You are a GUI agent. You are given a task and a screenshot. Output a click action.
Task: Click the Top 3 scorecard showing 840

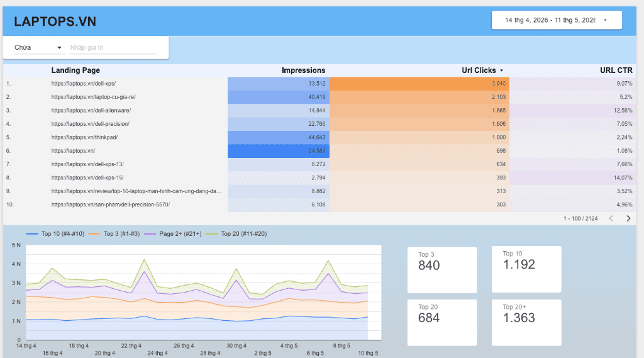click(x=442, y=270)
